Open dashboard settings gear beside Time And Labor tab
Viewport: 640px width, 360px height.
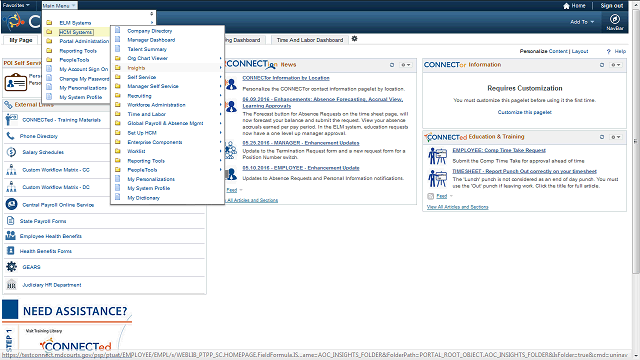(354, 39)
